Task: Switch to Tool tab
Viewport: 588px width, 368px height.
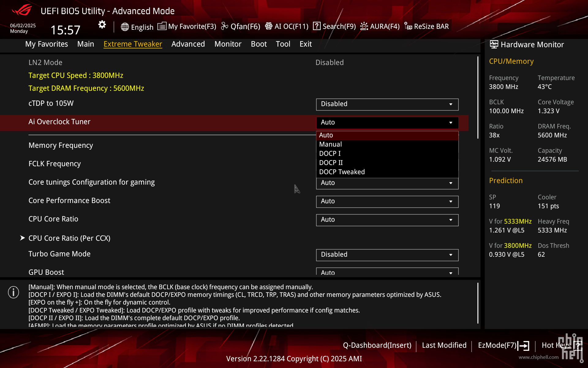Action: [283, 44]
